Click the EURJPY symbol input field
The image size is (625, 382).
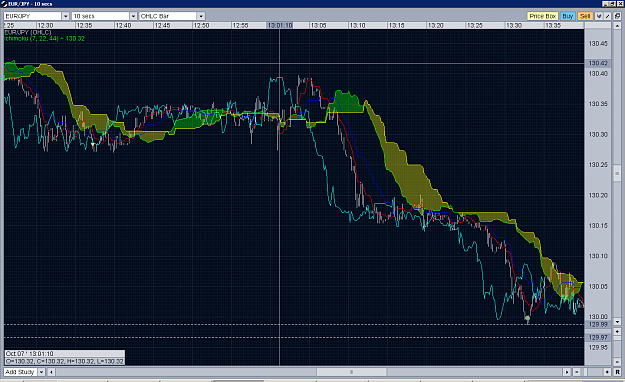(33, 16)
